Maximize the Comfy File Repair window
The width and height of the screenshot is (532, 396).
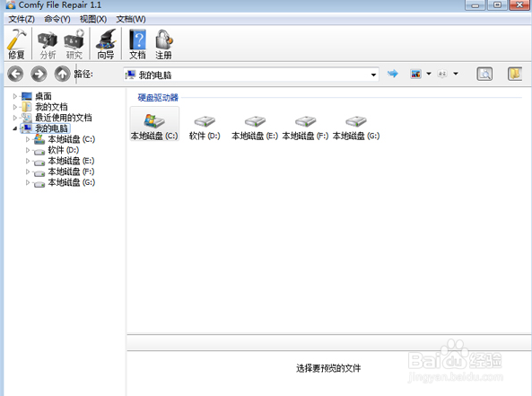(x=497, y=5)
